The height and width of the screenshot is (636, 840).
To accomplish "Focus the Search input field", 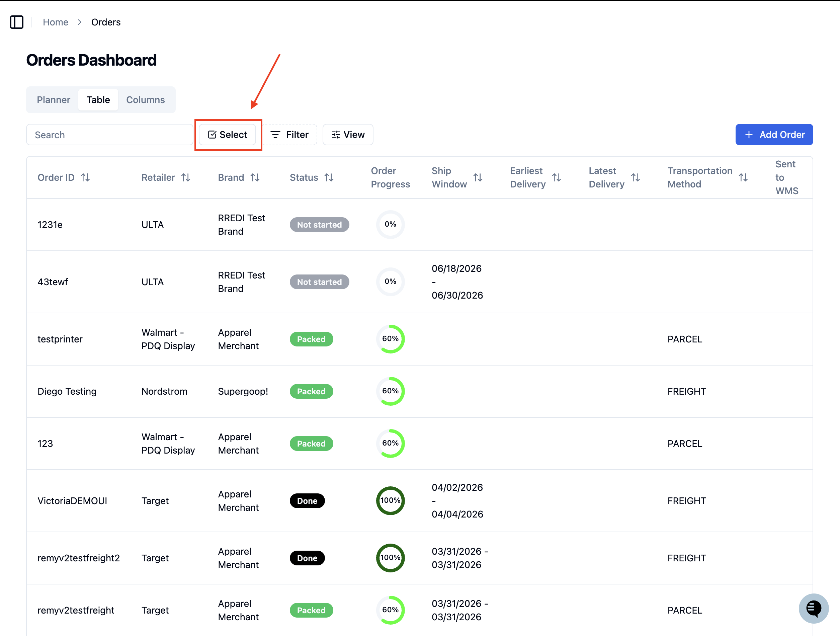I will tap(110, 135).
